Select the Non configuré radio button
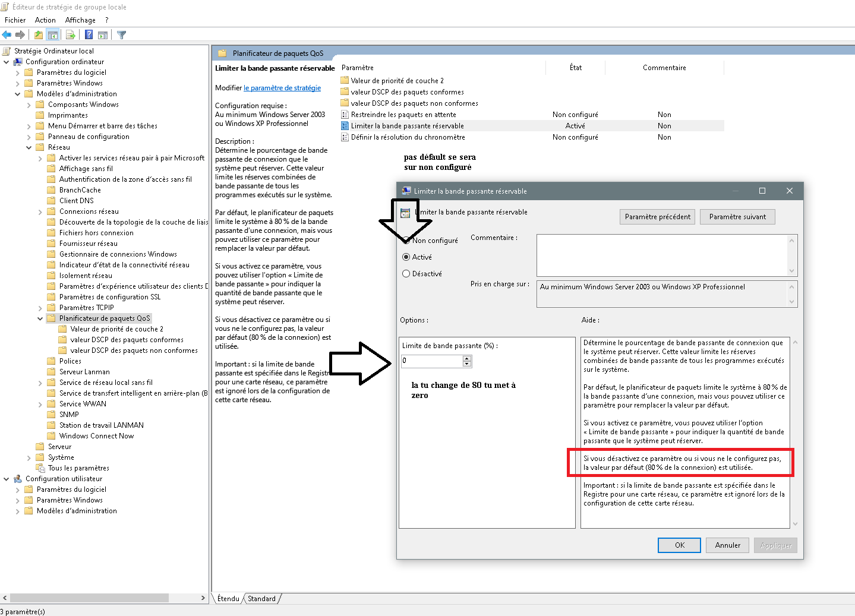The image size is (855, 616). pyautogui.click(x=406, y=241)
